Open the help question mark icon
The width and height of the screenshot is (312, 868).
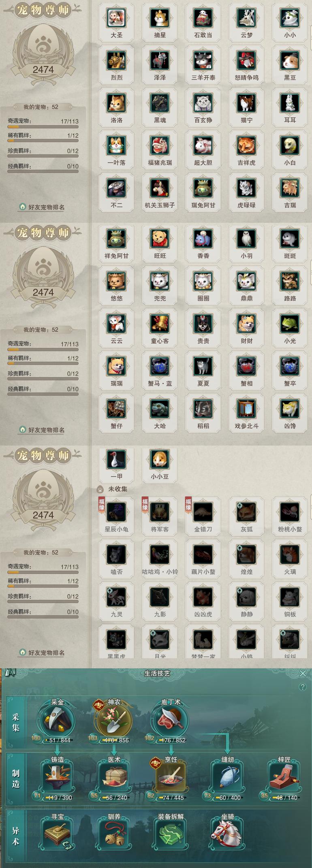[302, 687]
